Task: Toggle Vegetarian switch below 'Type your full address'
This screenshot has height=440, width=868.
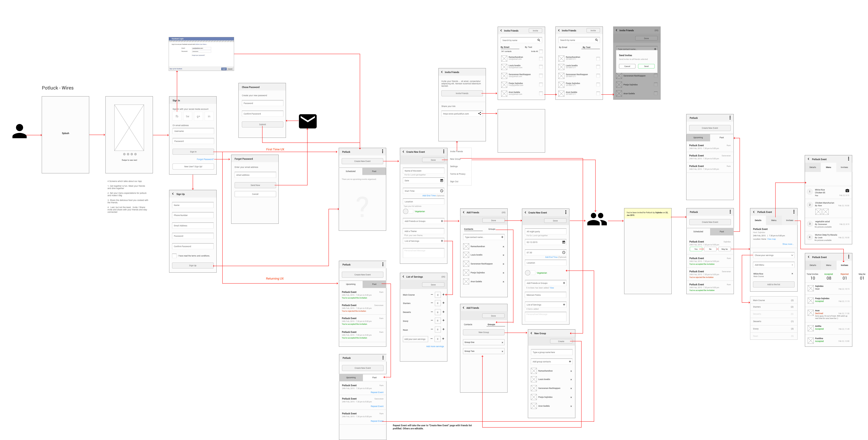Action: (408, 211)
